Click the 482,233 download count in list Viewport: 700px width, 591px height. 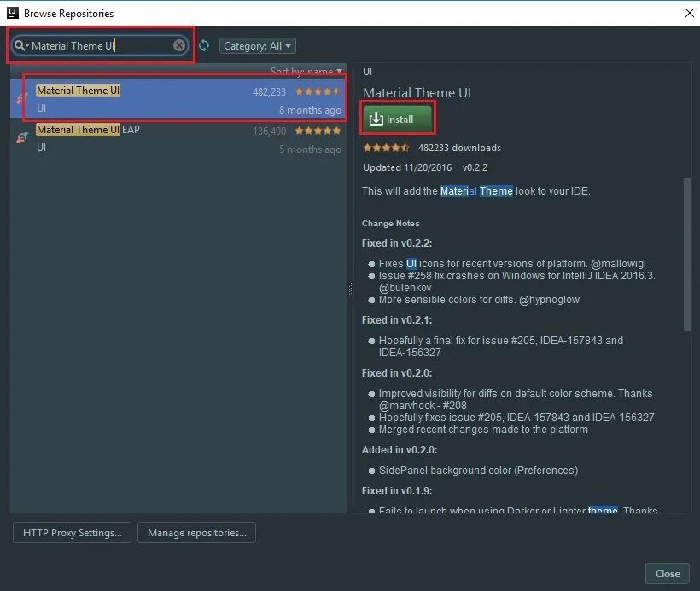[x=269, y=92]
